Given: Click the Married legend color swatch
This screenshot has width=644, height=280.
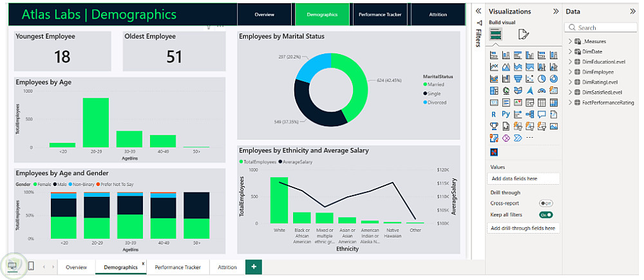Looking at the screenshot, I should tap(425, 84).
